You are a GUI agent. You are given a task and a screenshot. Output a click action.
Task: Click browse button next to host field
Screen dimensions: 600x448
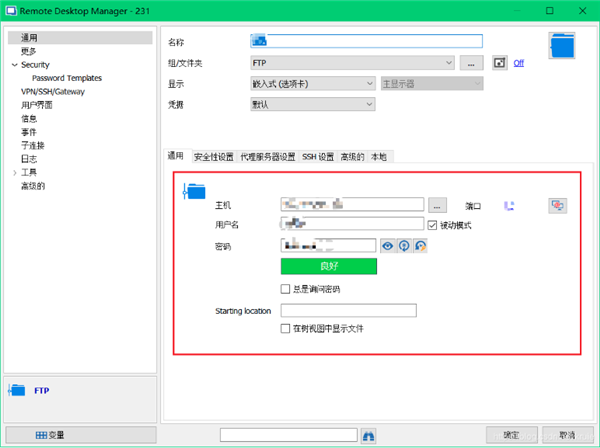(x=437, y=205)
